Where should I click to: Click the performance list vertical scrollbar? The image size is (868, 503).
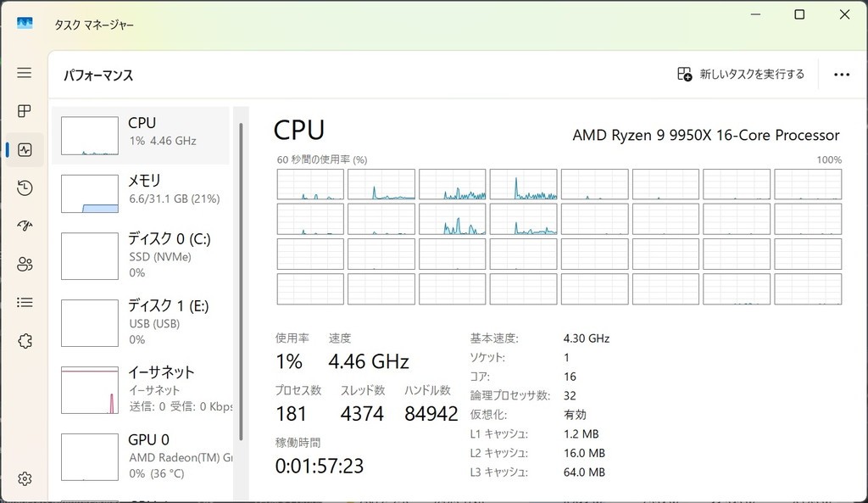(241, 280)
